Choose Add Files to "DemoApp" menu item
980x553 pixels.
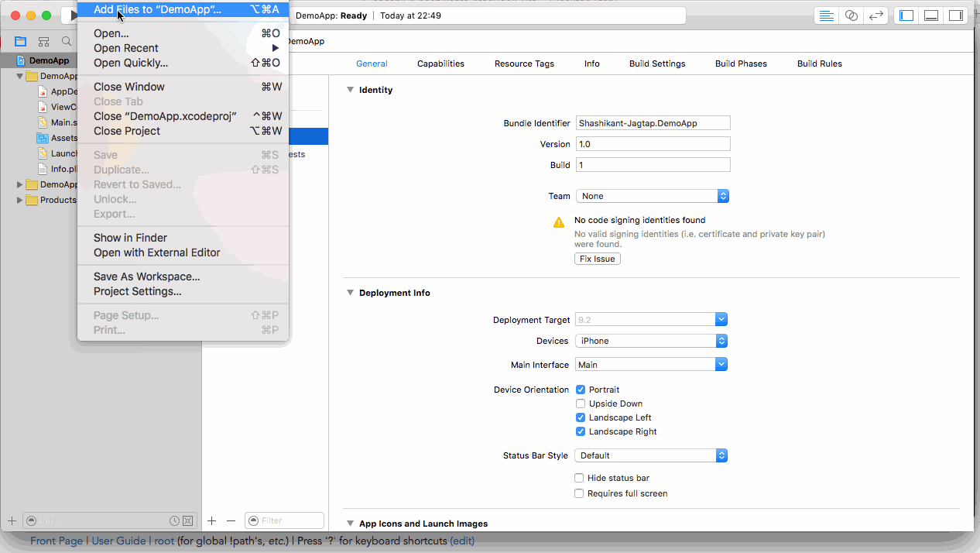[183, 9]
